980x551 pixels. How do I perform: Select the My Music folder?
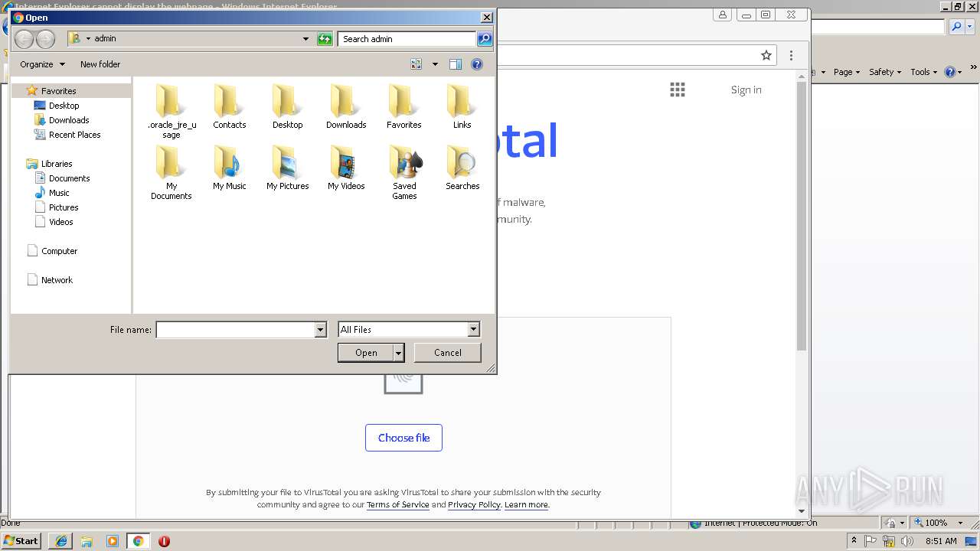(230, 168)
